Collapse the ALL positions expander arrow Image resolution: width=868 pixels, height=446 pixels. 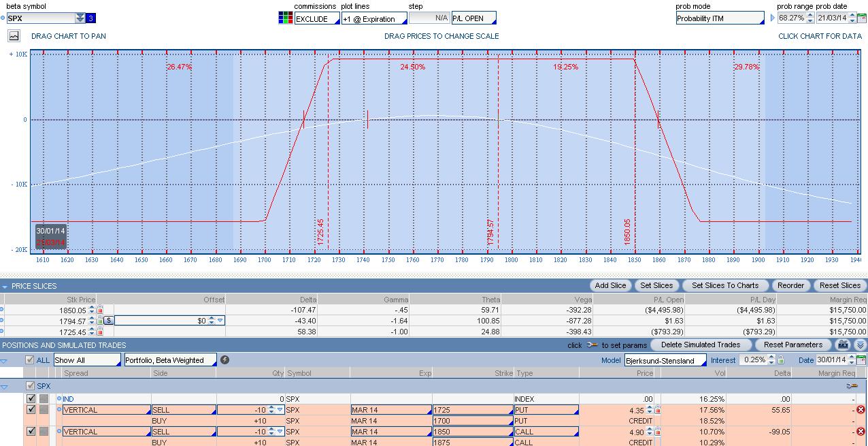(5, 361)
